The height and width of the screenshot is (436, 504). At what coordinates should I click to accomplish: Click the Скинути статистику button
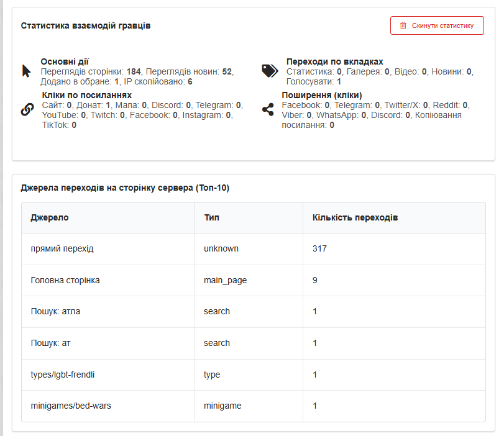point(437,25)
